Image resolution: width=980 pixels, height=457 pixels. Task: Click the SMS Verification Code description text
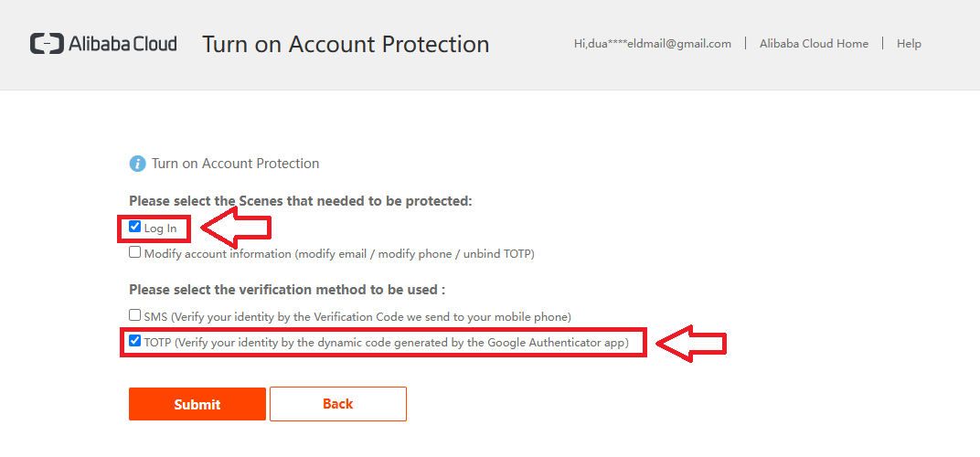[357, 317]
